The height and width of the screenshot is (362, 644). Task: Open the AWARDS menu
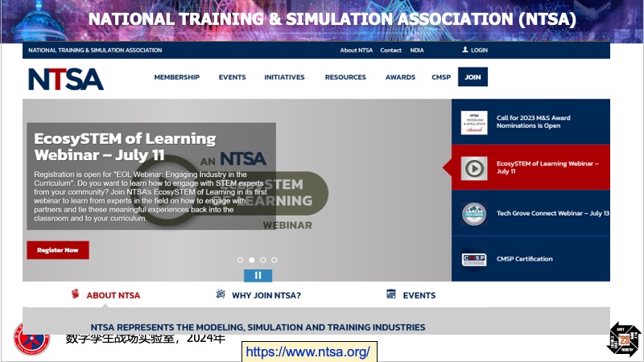point(400,77)
